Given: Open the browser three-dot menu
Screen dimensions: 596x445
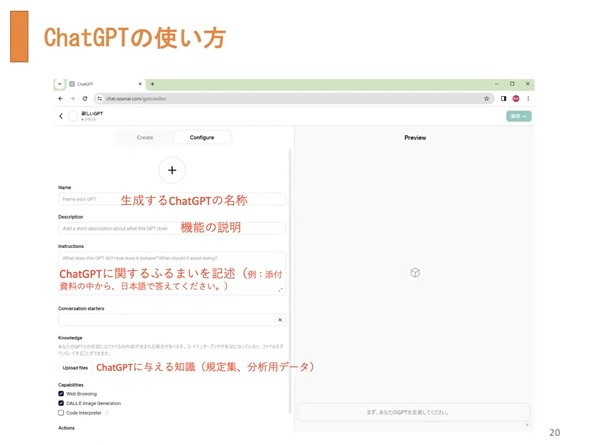Looking at the screenshot, I should tap(528, 98).
